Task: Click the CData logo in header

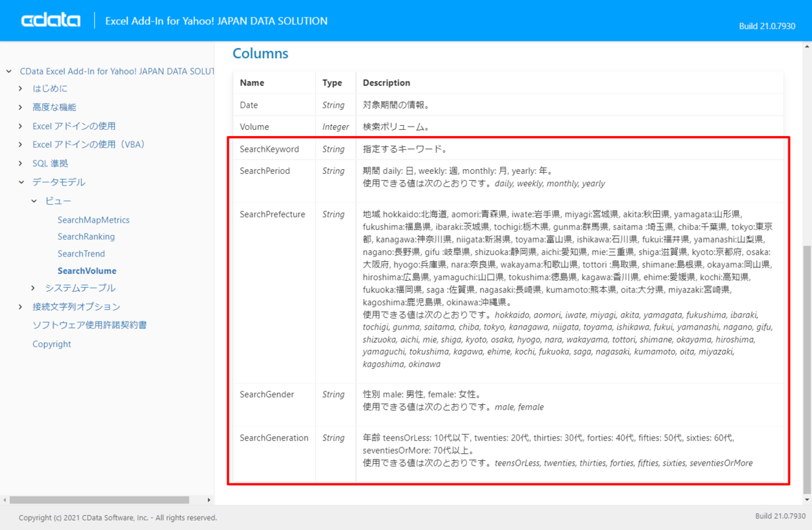Action: [51, 21]
